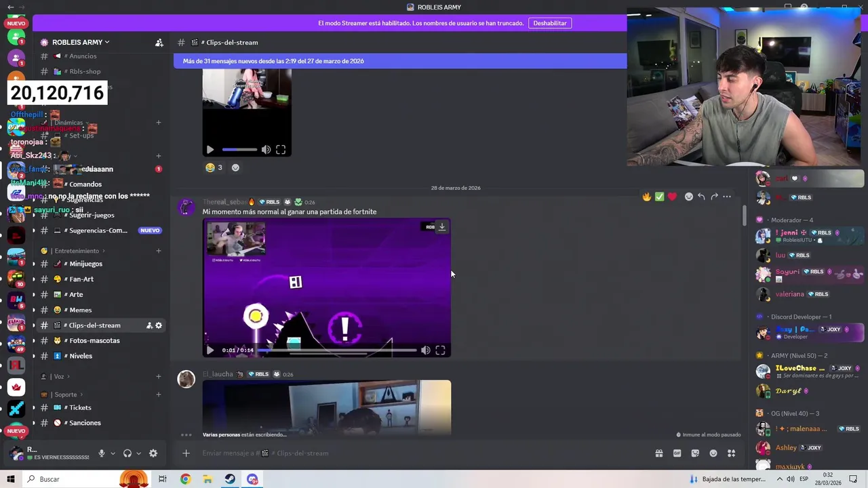Mute the fortnite clip volume

click(425, 350)
